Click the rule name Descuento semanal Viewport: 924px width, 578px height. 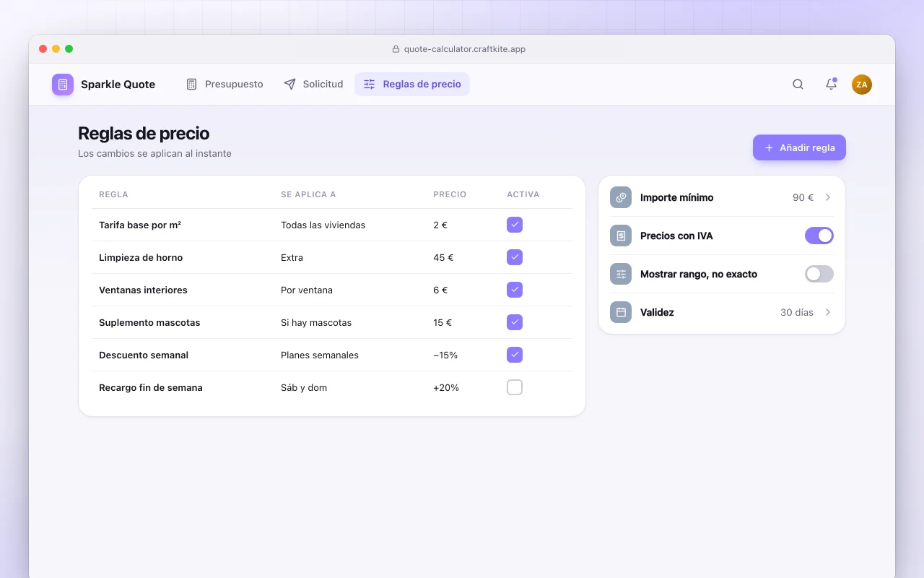point(144,355)
